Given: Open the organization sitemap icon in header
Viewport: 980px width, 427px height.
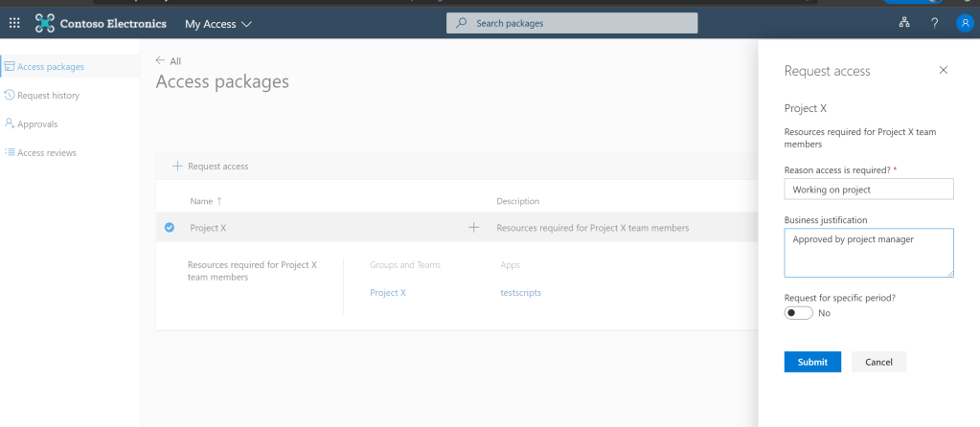Looking at the screenshot, I should pyautogui.click(x=903, y=23).
